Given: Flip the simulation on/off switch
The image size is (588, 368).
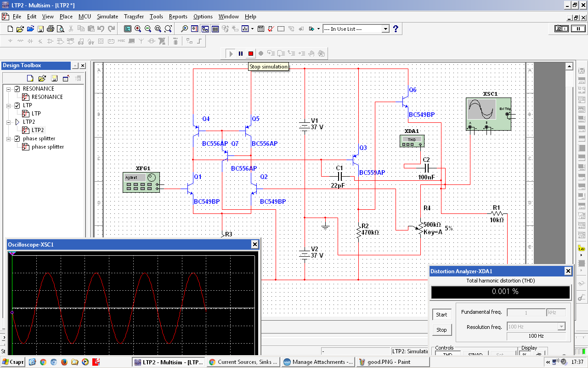Looking at the screenshot, I should point(561,29).
